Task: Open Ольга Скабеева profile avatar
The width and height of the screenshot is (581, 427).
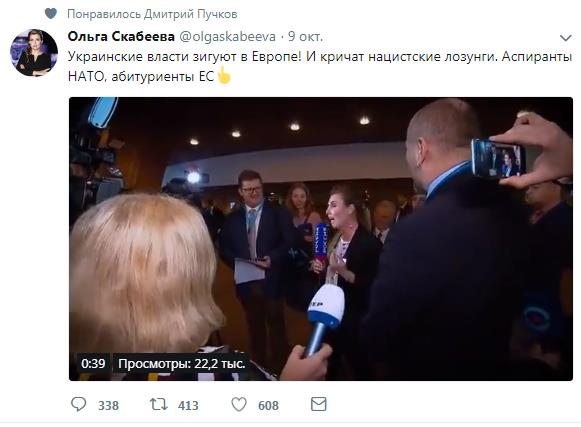Action: click(x=34, y=53)
